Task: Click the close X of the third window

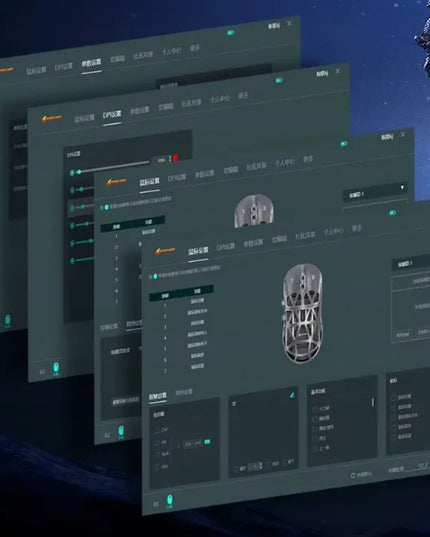Action: coord(403,134)
